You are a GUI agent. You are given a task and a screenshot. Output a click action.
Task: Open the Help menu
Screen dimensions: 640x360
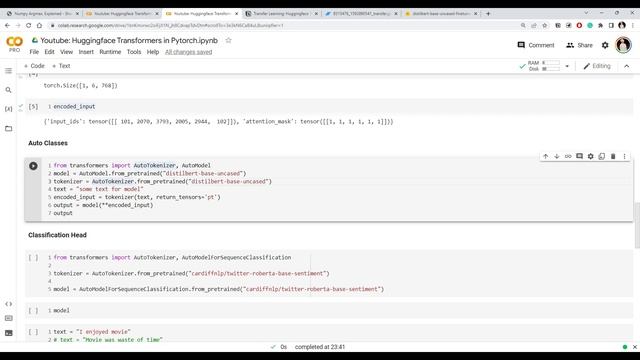pos(153,52)
